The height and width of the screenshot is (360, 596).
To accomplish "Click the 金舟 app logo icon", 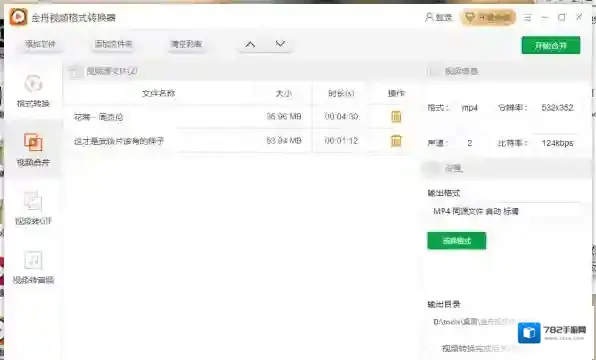I will 18,17.
